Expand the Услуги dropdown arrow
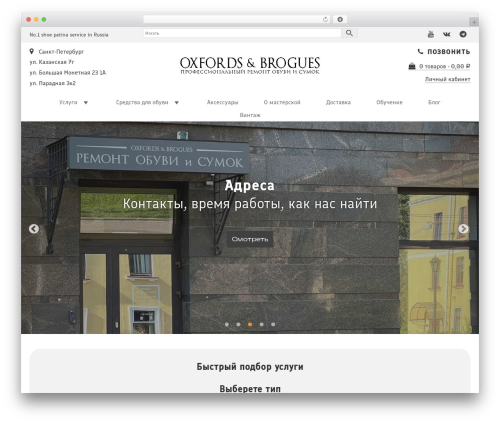This screenshot has height=423, width=500. [x=86, y=103]
